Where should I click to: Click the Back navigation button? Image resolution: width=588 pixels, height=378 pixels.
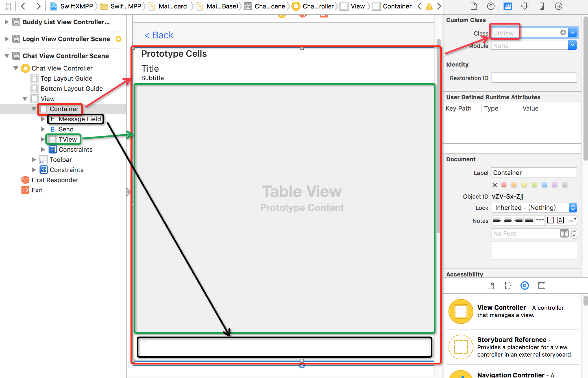tap(159, 35)
